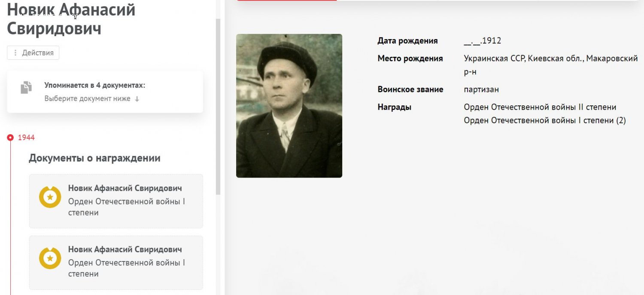Click the documents copy icon

point(26,87)
